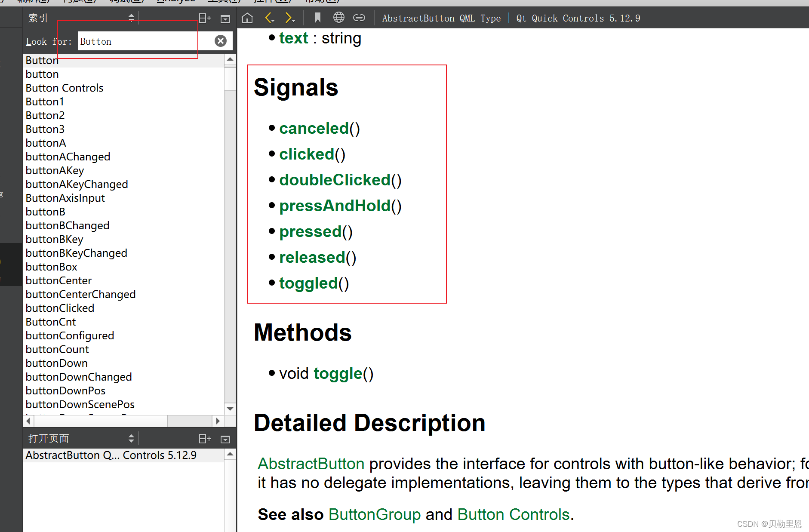Click index horizontal scroll-left arrow
Image resolution: width=809 pixels, height=532 pixels.
28,421
